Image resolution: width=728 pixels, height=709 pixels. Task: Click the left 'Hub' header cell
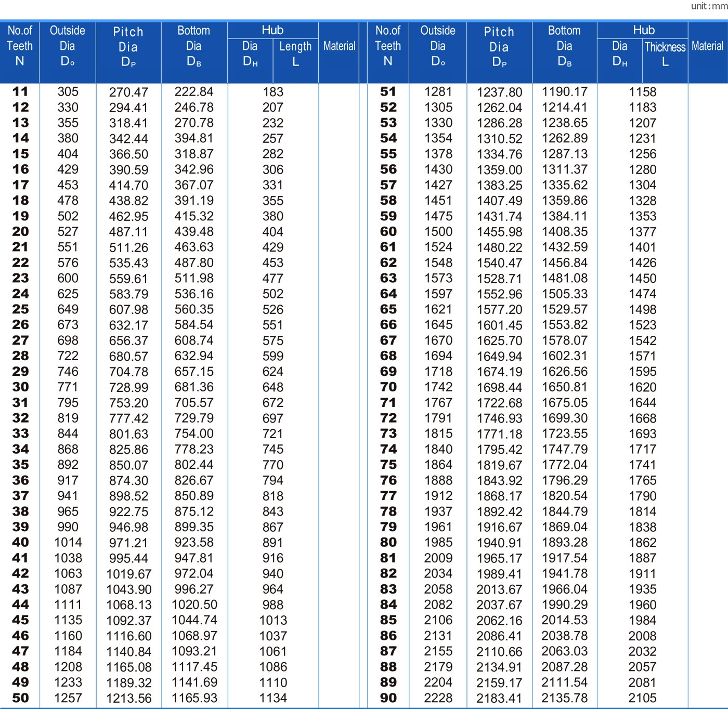point(272,30)
